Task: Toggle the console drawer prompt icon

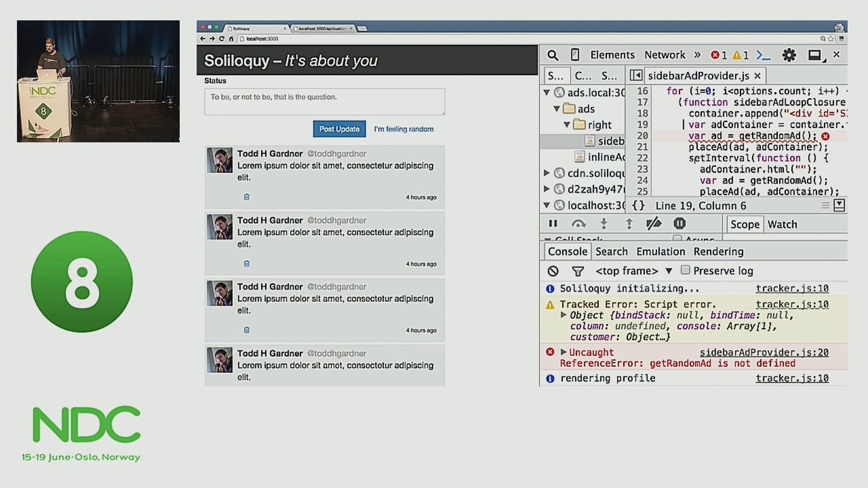Action: pyautogui.click(x=763, y=55)
